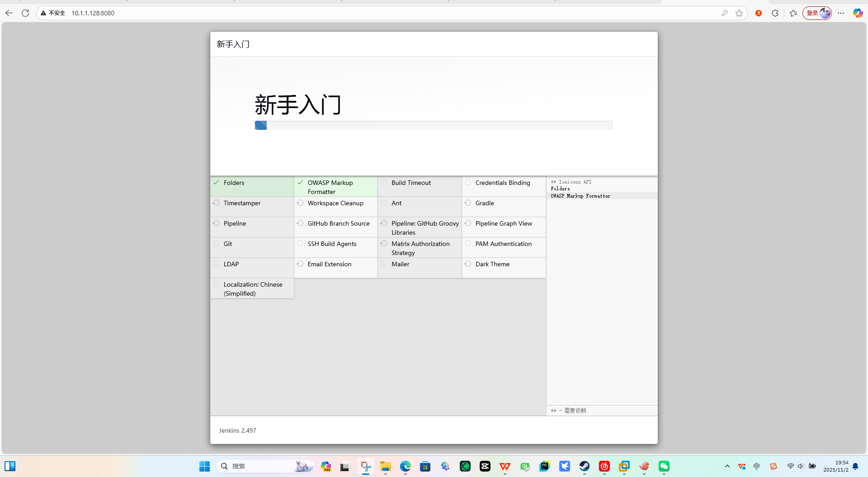Open the volume tray icon
This screenshot has height=477, width=868.
801,466
